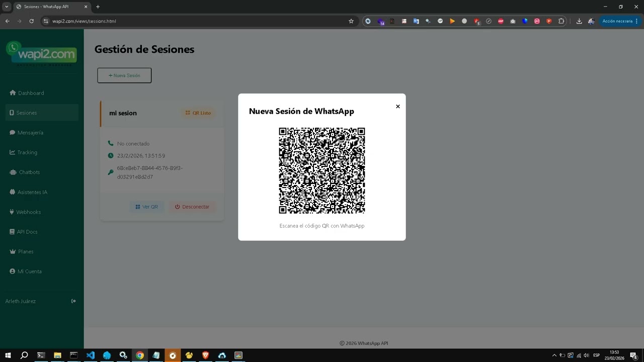Open the tab search dropdown
This screenshot has width=644, height=362.
[6, 7]
